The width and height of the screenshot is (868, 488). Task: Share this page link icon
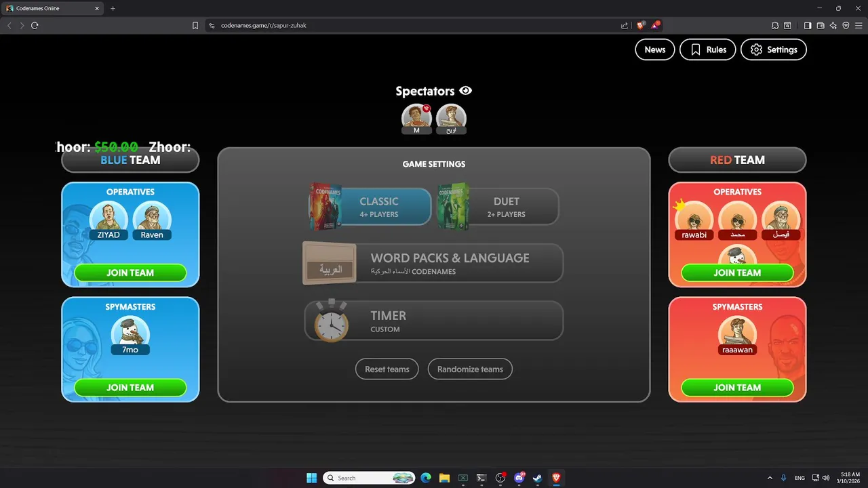tap(624, 25)
